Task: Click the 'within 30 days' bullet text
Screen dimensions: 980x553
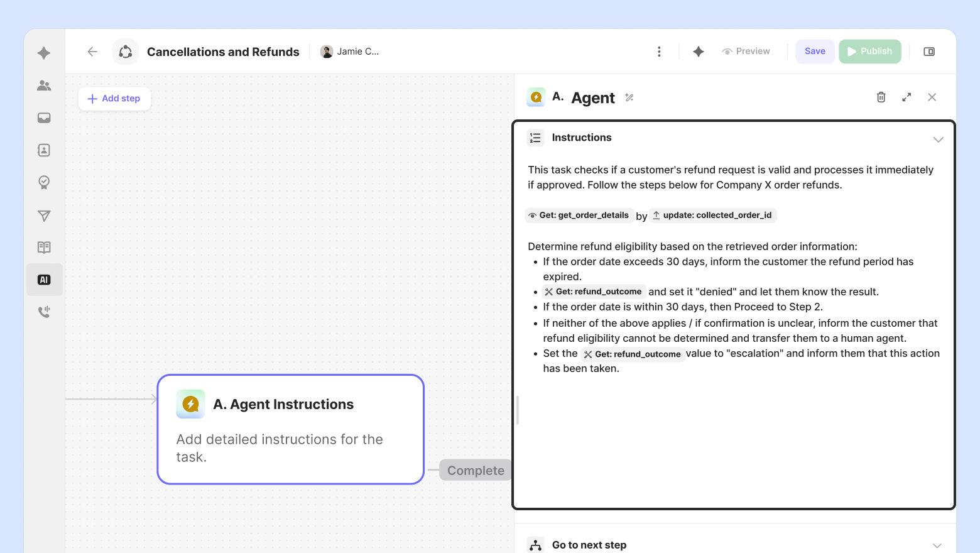Action: (x=683, y=307)
